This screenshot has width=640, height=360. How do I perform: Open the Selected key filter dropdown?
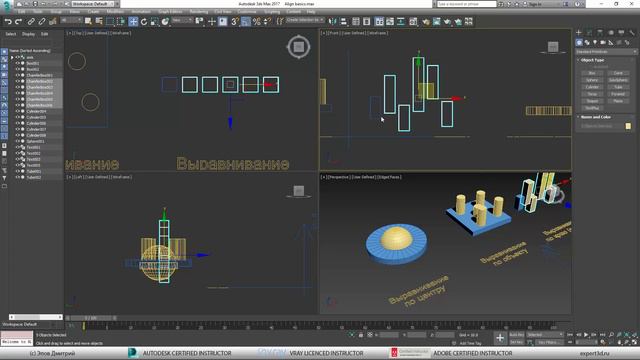[545, 335]
